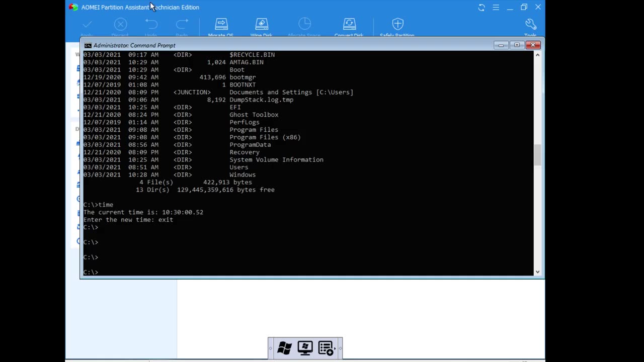Open the Tools wrench menu
The height and width of the screenshot is (362, 644).
[531, 24]
